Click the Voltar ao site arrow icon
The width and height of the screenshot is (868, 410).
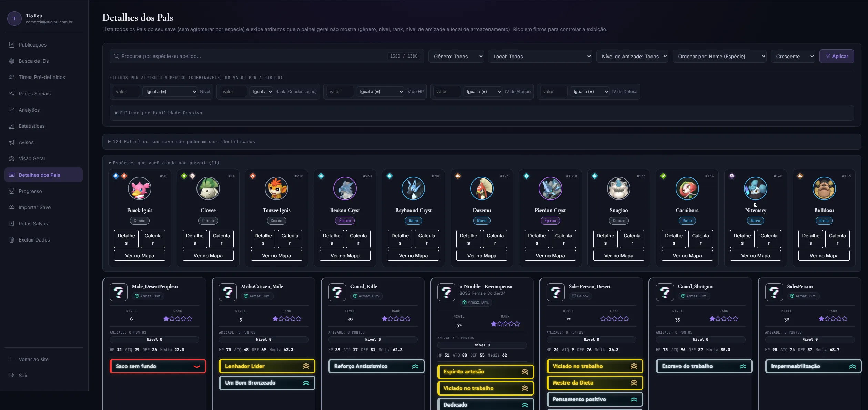[x=12, y=359]
